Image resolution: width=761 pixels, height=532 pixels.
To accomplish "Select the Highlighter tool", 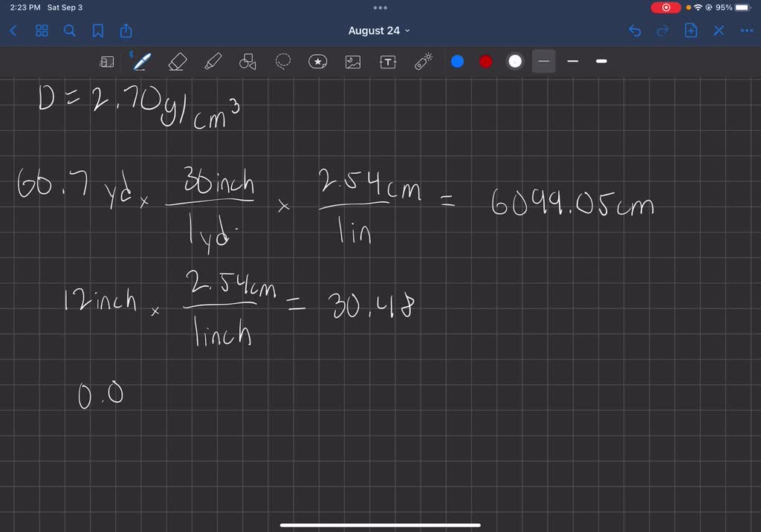I will (212, 62).
